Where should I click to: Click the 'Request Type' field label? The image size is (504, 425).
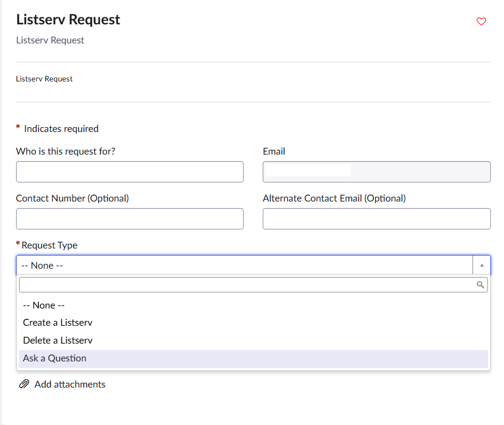pyautogui.click(x=49, y=245)
